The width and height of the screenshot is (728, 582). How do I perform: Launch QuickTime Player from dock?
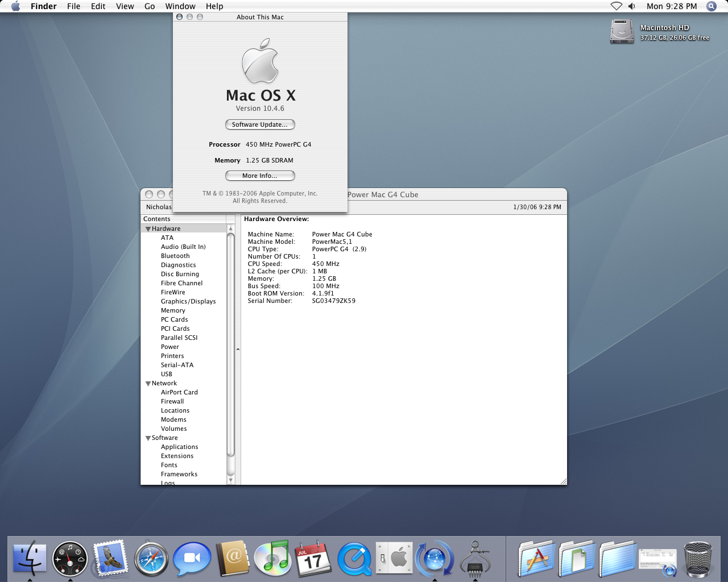tap(354, 559)
